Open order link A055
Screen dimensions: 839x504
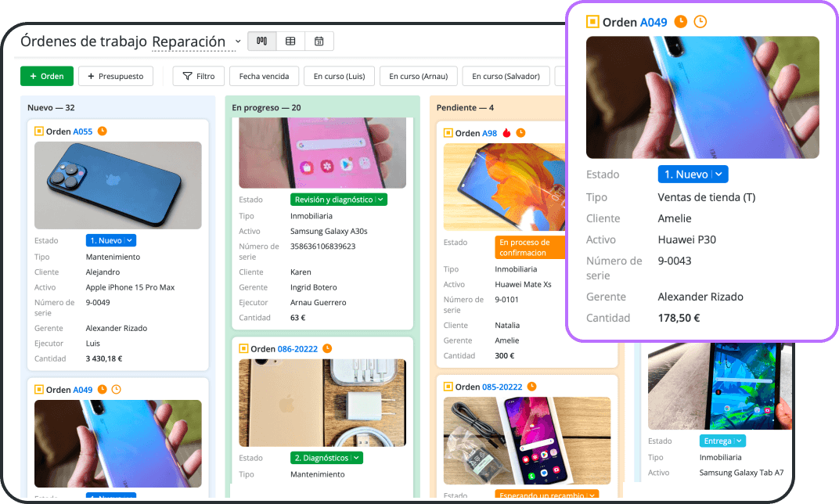pos(83,131)
